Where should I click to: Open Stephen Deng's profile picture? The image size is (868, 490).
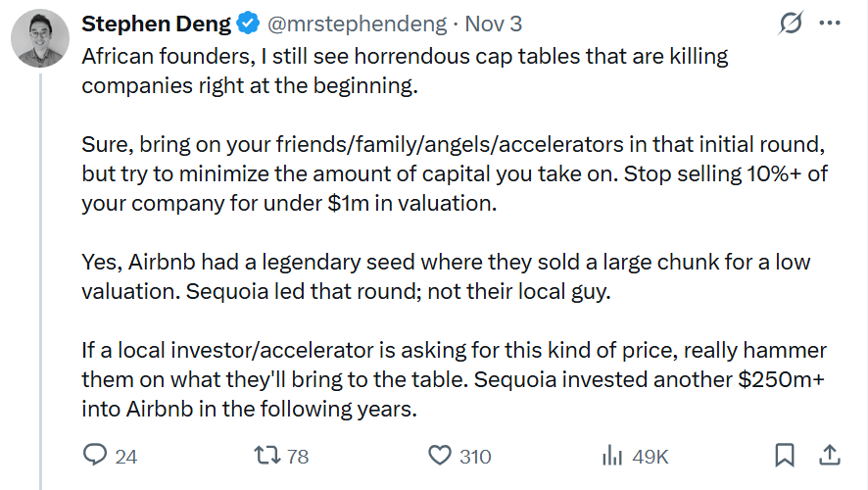39,39
